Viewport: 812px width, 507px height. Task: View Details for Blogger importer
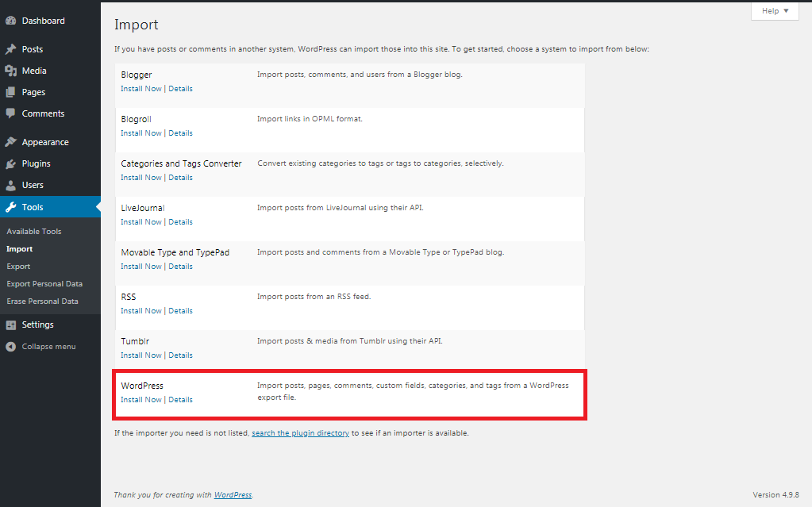[x=180, y=89]
